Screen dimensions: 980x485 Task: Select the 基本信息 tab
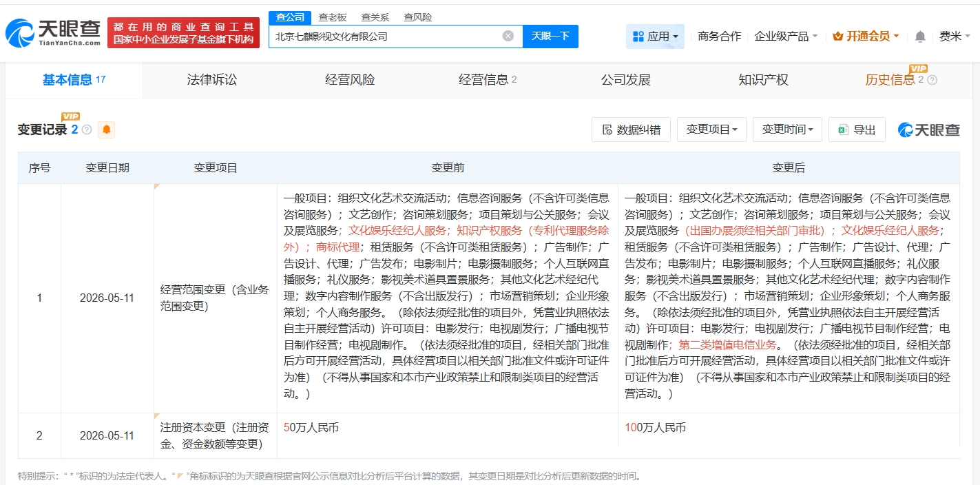[x=74, y=80]
